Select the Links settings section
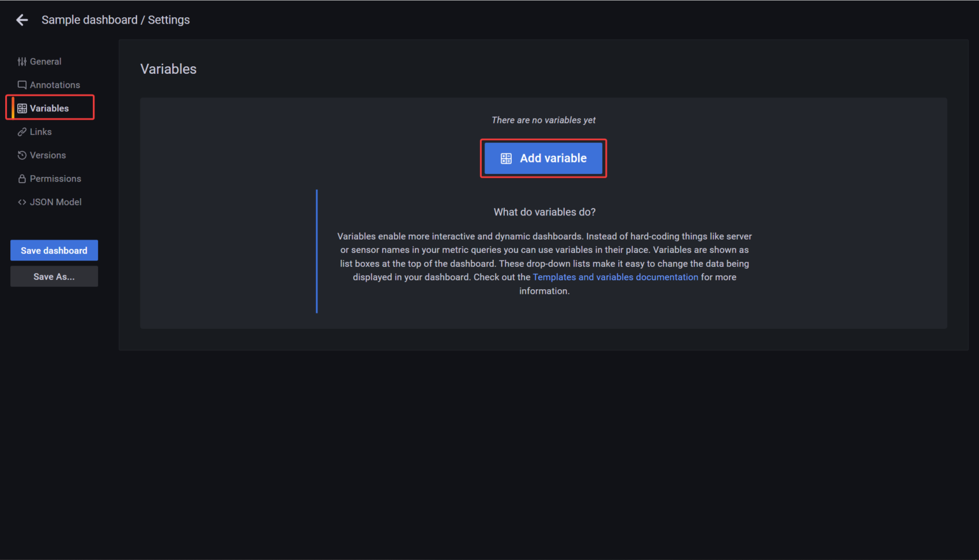The height and width of the screenshot is (560, 979). pyautogui.click(x=41, y=131)
